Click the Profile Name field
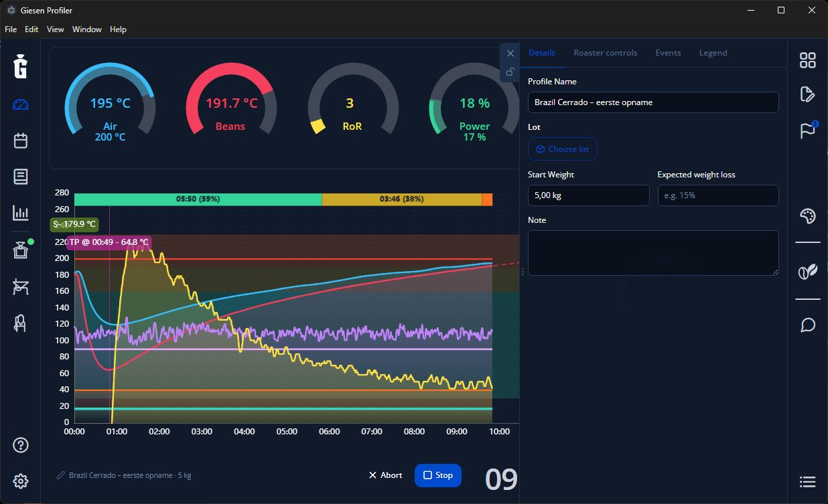Image resolution: width=828 pixels, height=504 pixels. (x=653, y=102)
